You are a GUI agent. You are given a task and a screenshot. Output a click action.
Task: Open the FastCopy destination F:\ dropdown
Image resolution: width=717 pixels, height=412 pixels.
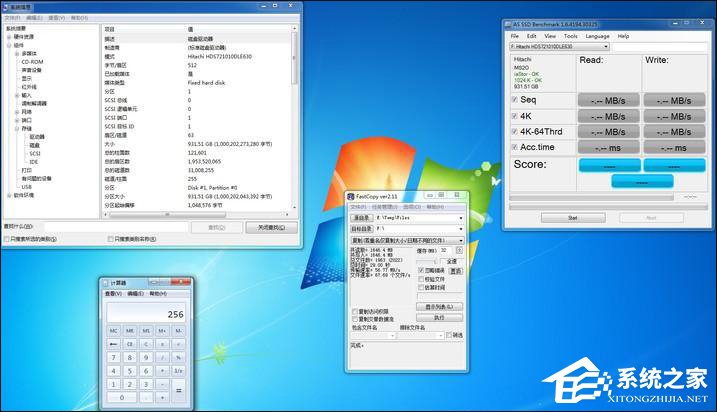pos(460,229)
